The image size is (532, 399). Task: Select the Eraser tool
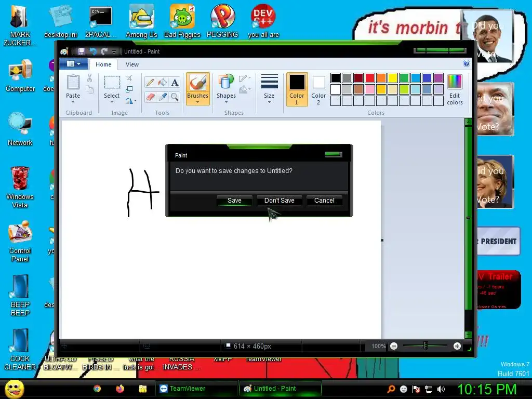click(x=150, y=97)
